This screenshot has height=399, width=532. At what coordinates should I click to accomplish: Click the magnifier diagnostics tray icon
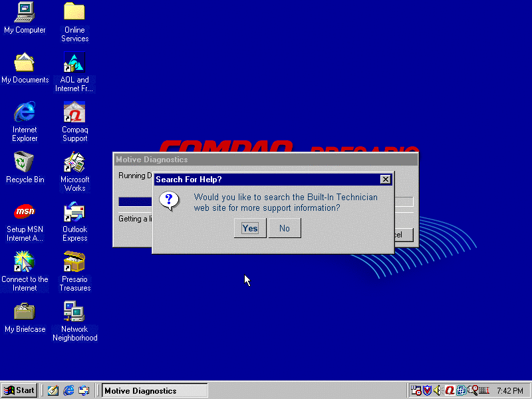pos(473,390)
